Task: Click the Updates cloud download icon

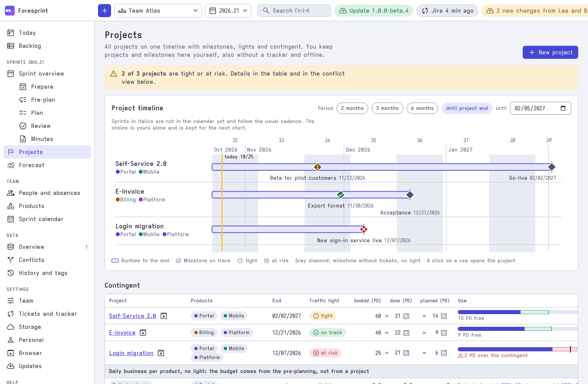Action: (11, 366)
